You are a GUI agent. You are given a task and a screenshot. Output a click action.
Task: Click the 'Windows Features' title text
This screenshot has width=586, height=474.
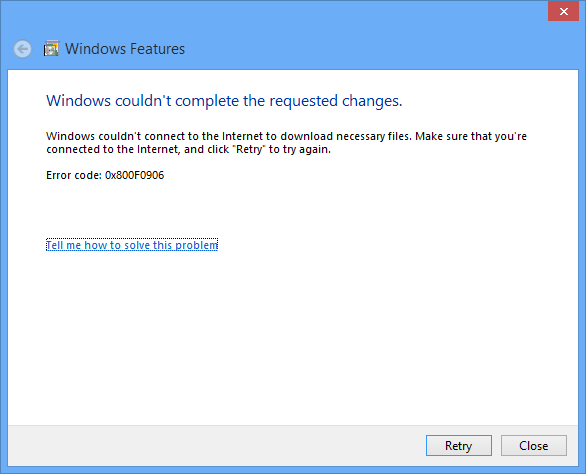[x=125, y=49]
